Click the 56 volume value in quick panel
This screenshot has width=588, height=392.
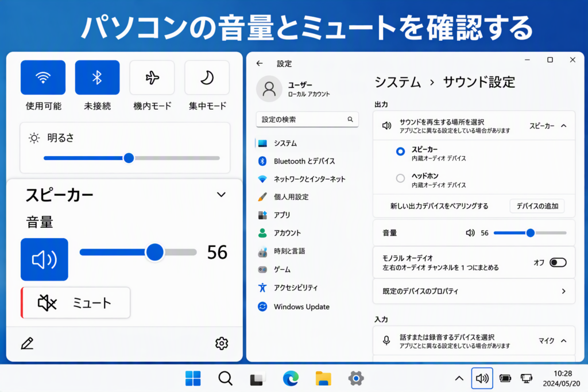coord(217,252)
